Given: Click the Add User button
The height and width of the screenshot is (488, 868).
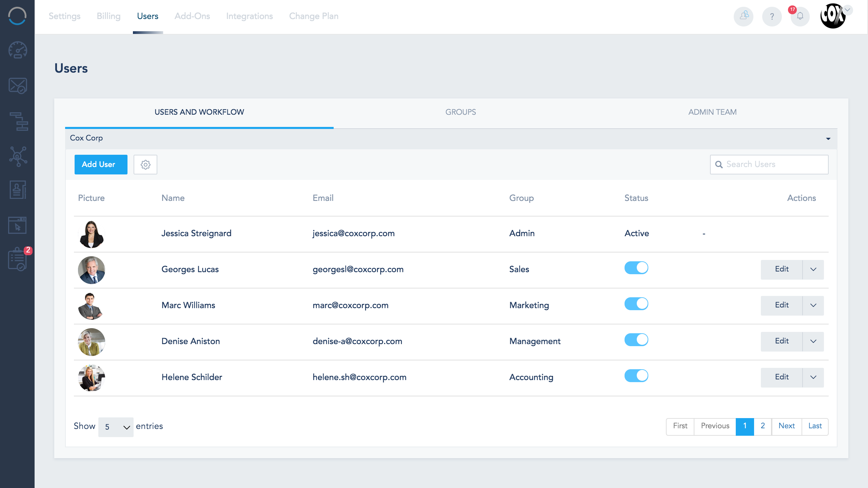Looking at the screenshot, I should click(101, 165).
